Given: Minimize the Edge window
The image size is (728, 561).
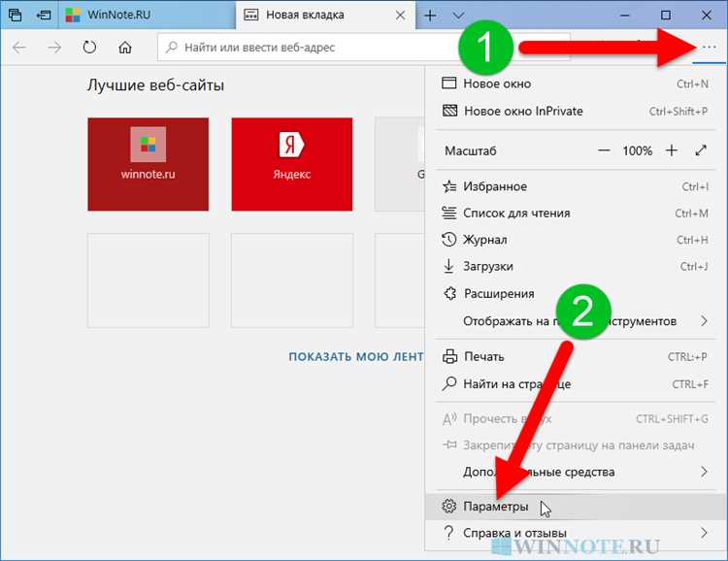Looking at the screenshot, I should click(624, 16).
